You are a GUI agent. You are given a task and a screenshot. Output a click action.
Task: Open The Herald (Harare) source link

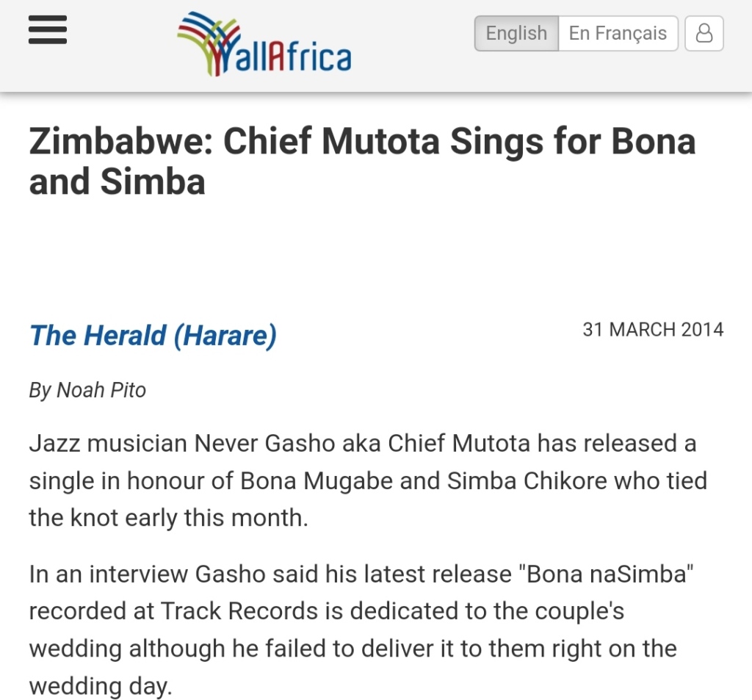click(x=153, y=336)
